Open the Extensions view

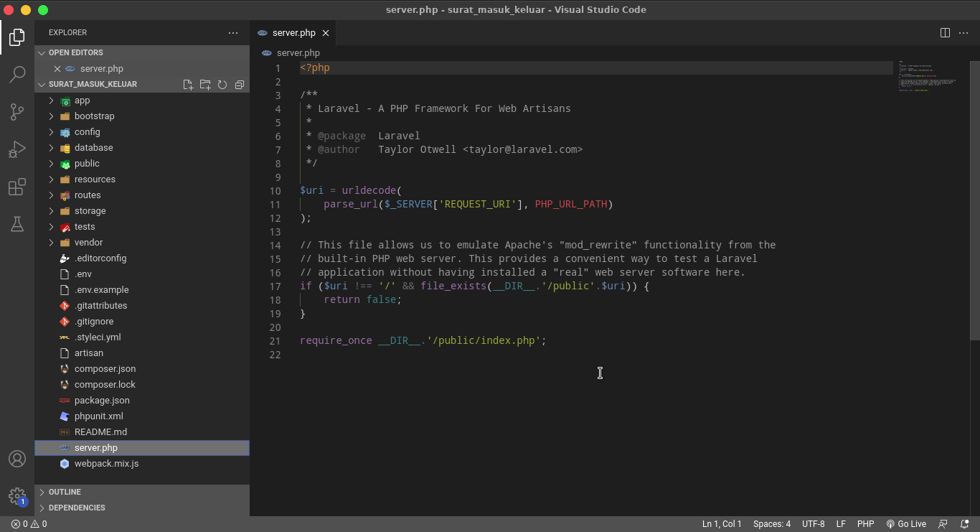17,187
